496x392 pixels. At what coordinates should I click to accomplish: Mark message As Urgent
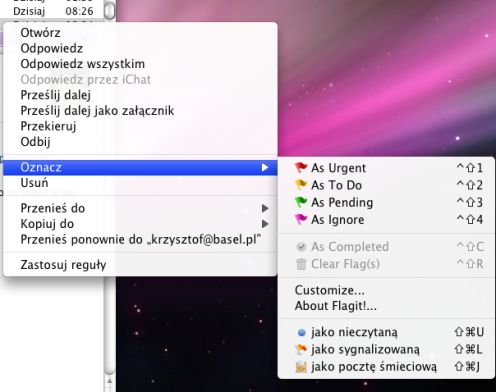coord(386,168)
